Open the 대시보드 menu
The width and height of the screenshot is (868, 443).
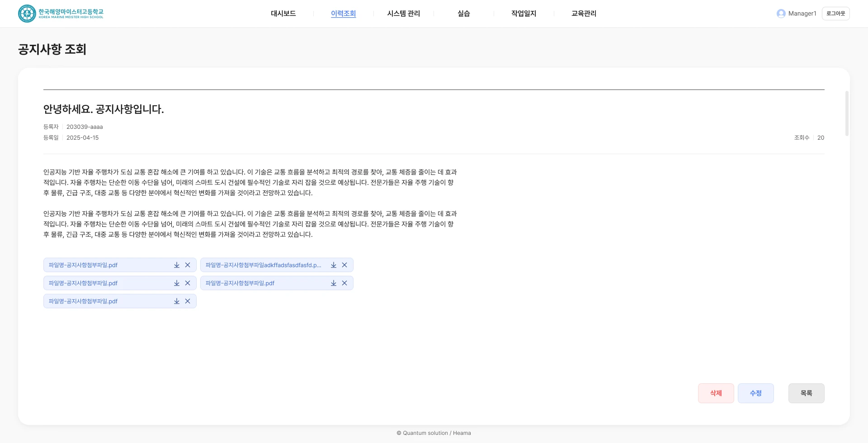pyautogui.click(x=283, y=14)
